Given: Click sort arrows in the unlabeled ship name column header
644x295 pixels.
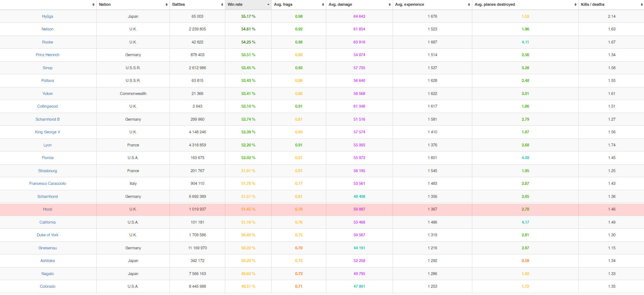Looking at the screenshot, I should point(93,5).
